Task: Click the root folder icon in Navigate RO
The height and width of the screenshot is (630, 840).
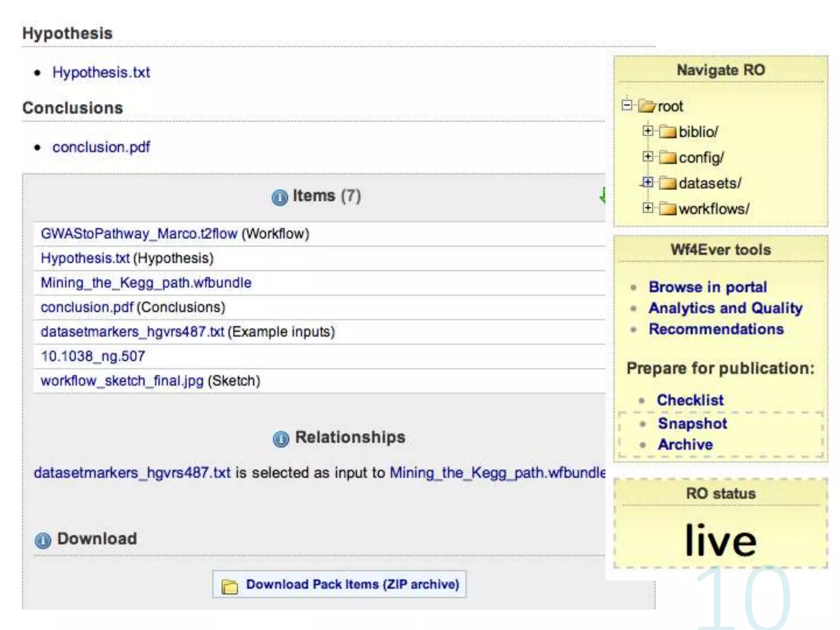Action: 647,106
